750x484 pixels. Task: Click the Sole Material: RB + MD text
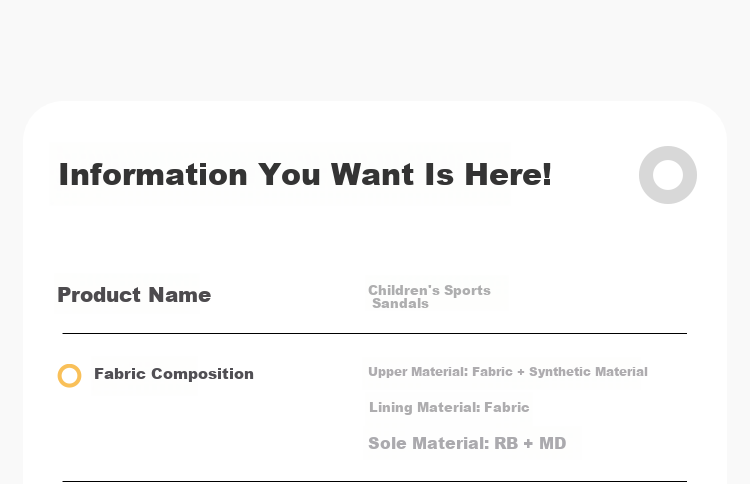pyautogui.click(x=467, y=443)
